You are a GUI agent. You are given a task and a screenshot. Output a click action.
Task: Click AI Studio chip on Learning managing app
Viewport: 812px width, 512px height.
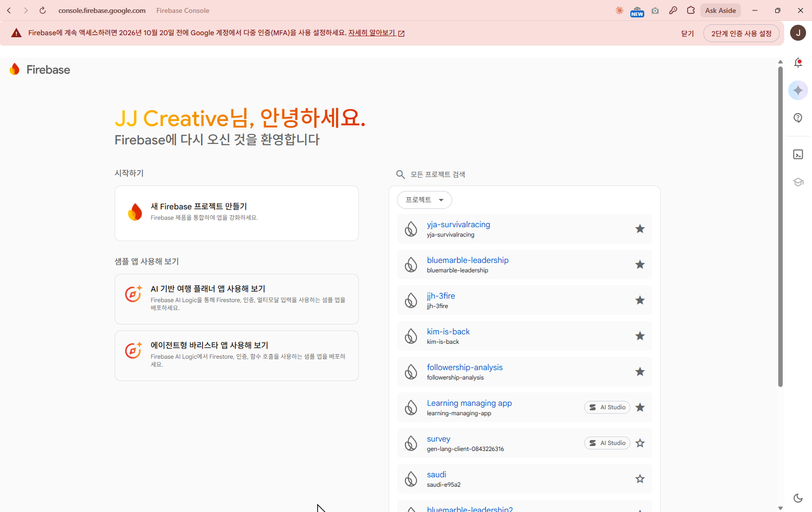click(x=607, y=407)
